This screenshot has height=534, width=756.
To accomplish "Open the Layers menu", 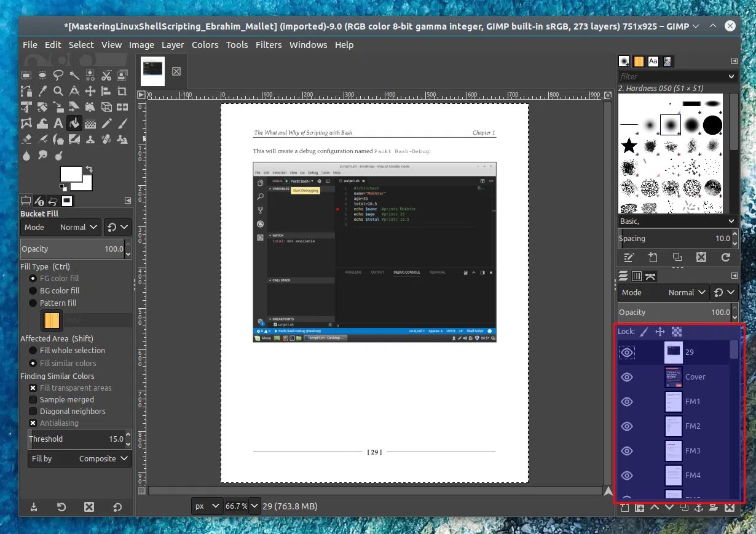I will point(173,44).
